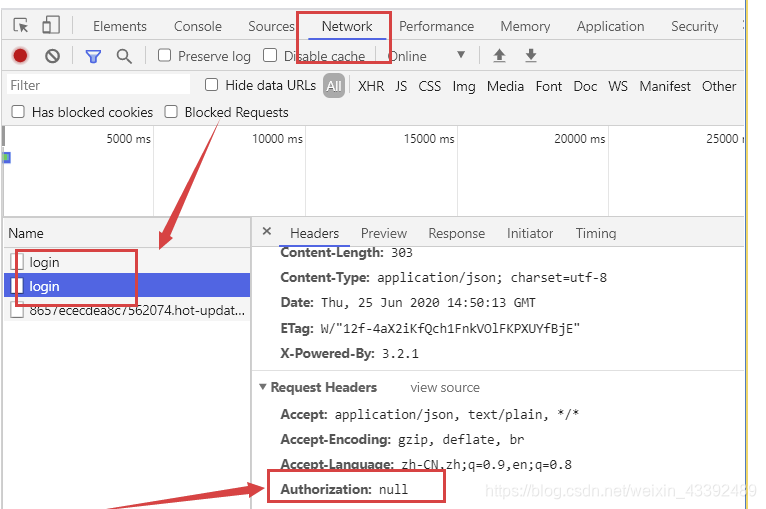The image size is (766, 509).
Task: Export HAR file with download arrow
Action: tap(531, 56)
